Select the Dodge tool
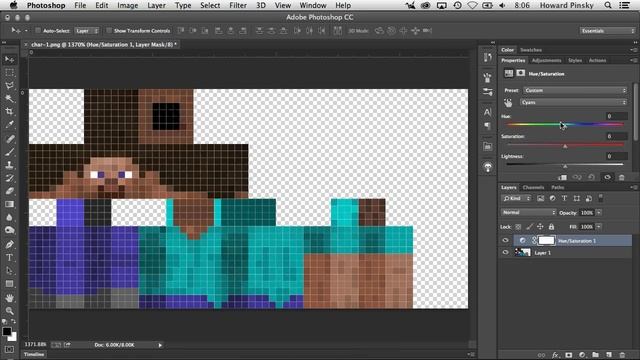The height and width of the screenshot is (360, 640). pos(9,230)
